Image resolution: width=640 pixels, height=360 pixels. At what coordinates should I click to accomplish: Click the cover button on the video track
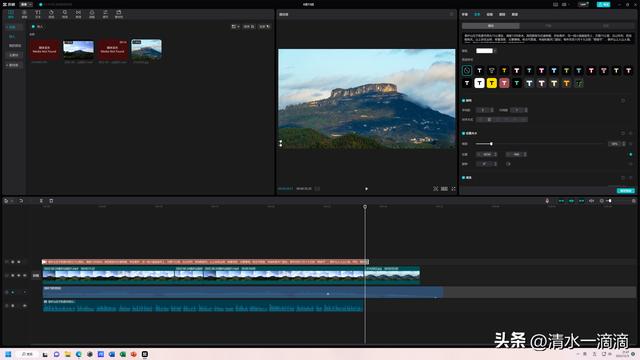pos(36,276)
